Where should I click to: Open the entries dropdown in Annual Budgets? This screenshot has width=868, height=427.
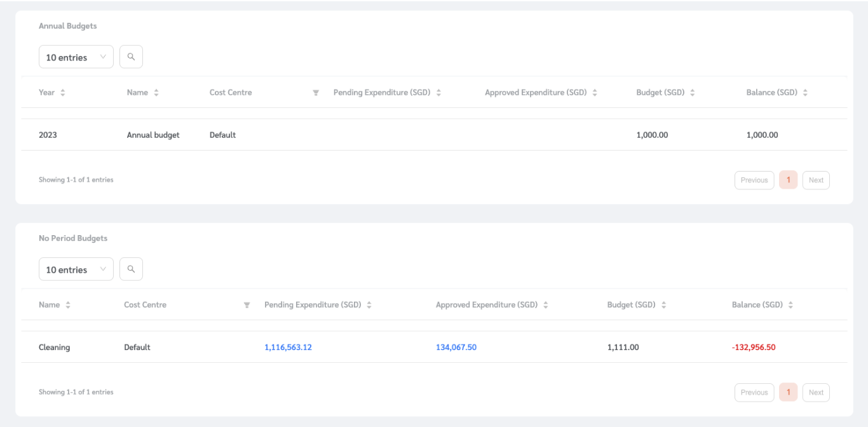(x=76, y=57)
